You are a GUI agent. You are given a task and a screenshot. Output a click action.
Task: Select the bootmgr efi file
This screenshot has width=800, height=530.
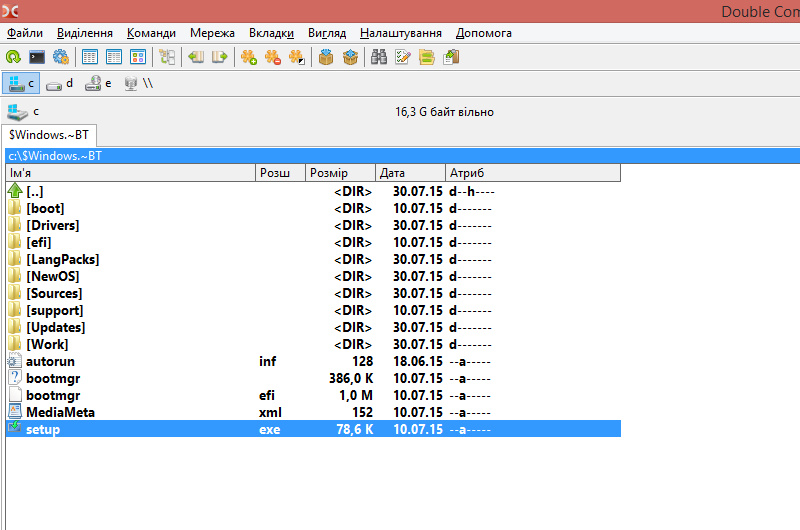pos(313,395)
